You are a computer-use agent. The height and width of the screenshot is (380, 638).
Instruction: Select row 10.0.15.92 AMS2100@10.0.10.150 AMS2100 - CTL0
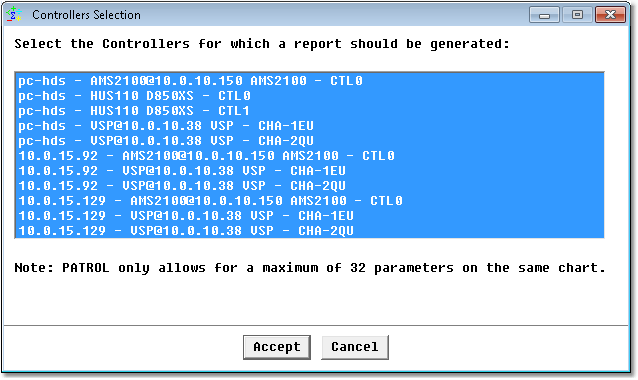(309, 156)
